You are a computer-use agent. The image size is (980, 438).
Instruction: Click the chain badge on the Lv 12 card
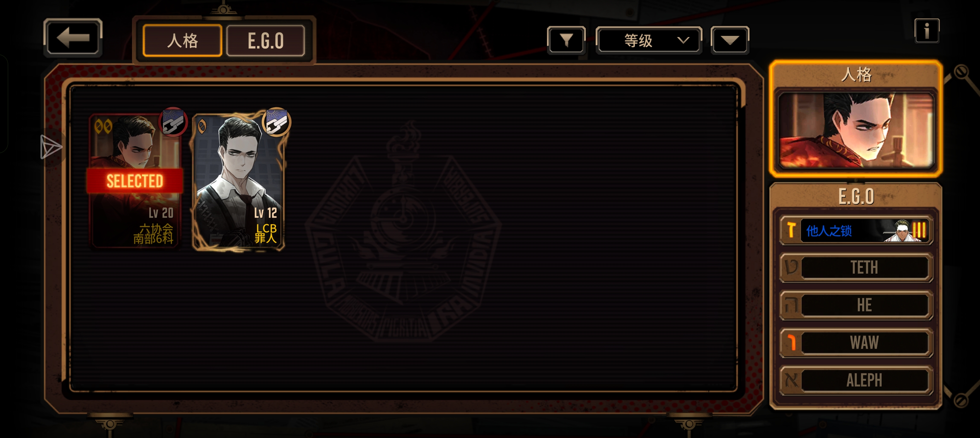tap(276, 122)
